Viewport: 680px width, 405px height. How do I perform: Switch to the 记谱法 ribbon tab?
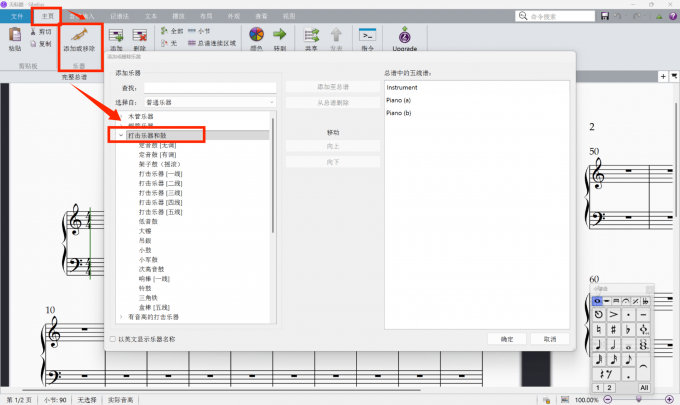(119, 16)
